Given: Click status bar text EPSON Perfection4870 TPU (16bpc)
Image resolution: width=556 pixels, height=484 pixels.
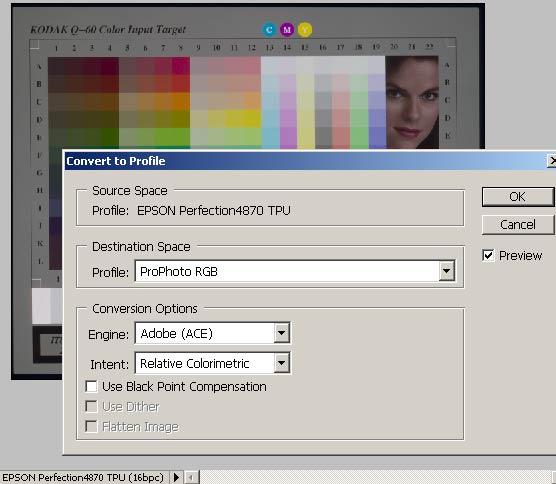Looking at the screenshot, I should click(83, 478).
